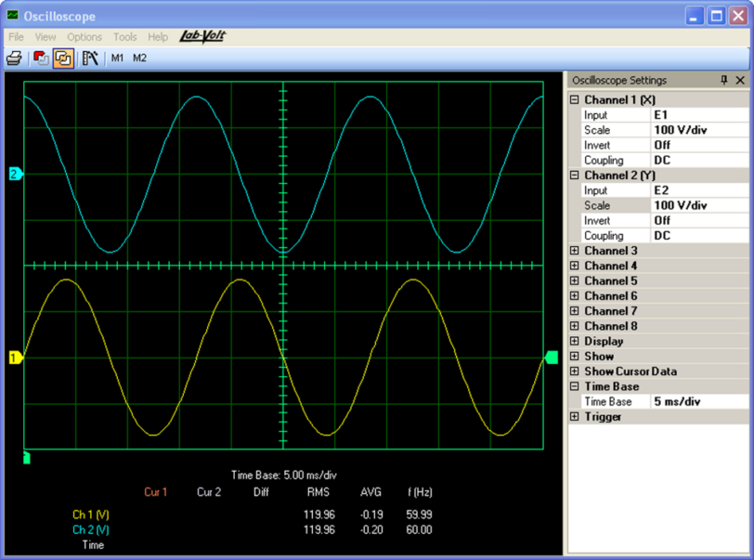Expand the Channel 8 section
The width and height of the screenshot is (754, 560).
pyautogui.click(x=574, y=326)
